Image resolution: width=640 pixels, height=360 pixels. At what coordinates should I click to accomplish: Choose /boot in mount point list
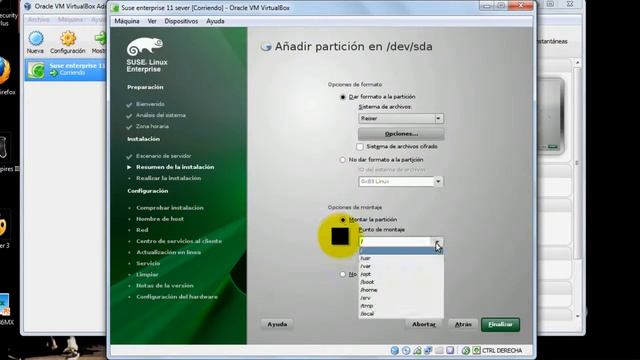point(401,282)
